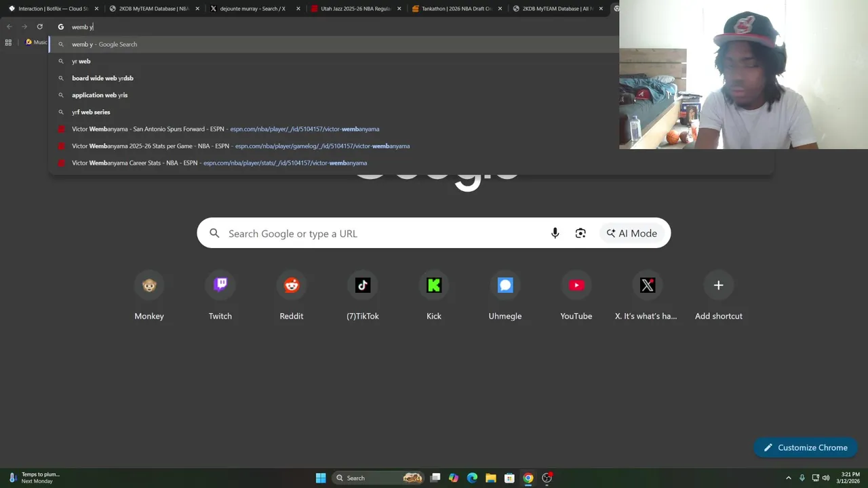
Task: Show hidden system tray icons
Action: [788, 478]
